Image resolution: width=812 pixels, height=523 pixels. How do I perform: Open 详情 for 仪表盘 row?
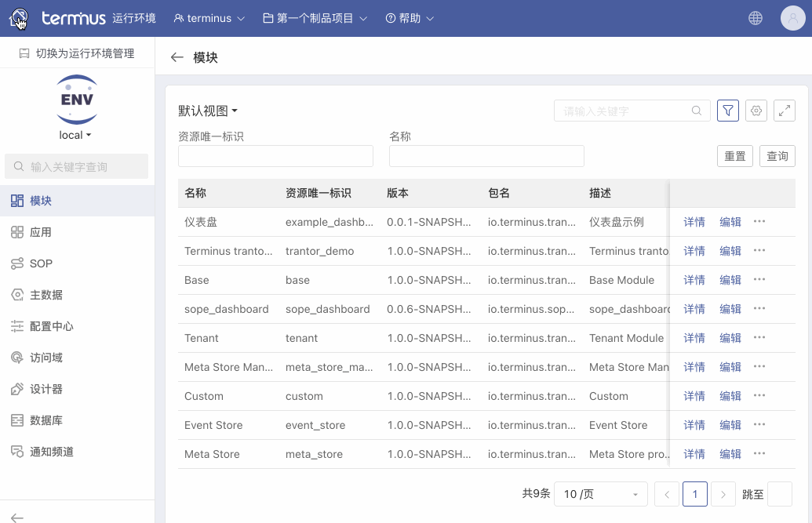click(694, 222)
